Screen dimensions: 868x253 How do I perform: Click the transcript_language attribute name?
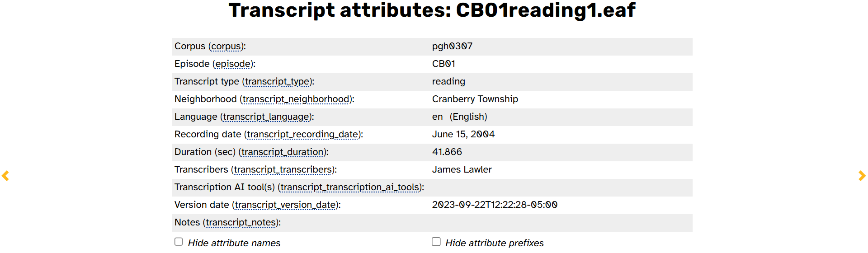pyautogui.click(x=266, y=117)
